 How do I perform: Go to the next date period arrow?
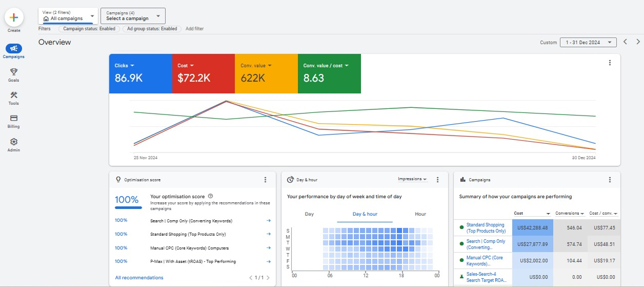tap(638, 42)
